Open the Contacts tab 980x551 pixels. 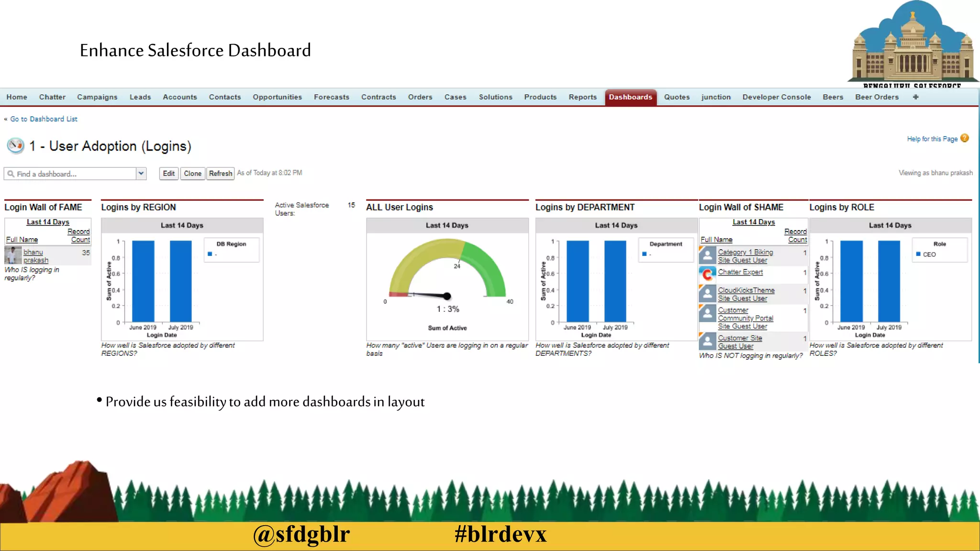click(225, 97)
